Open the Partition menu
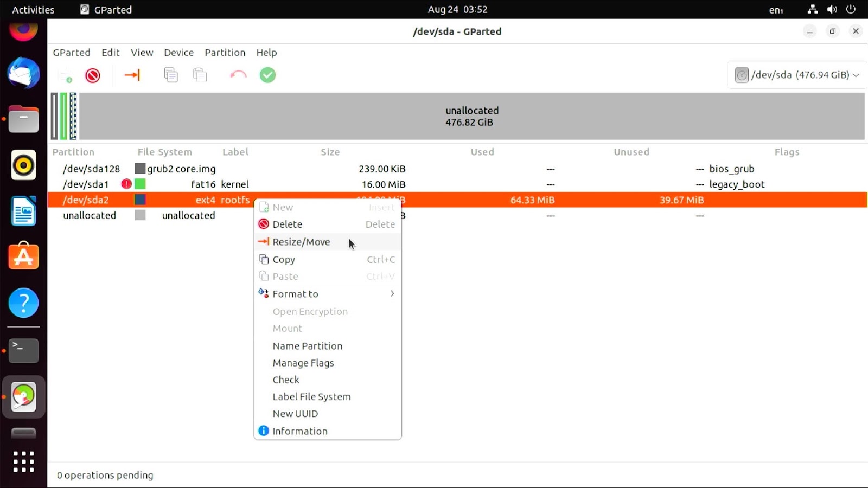 [x=225, y=53]
